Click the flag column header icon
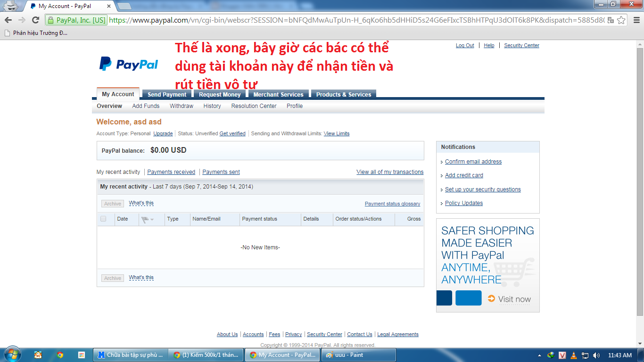The image size is (644, 362). pyautogui.click(x=145, y=219)
